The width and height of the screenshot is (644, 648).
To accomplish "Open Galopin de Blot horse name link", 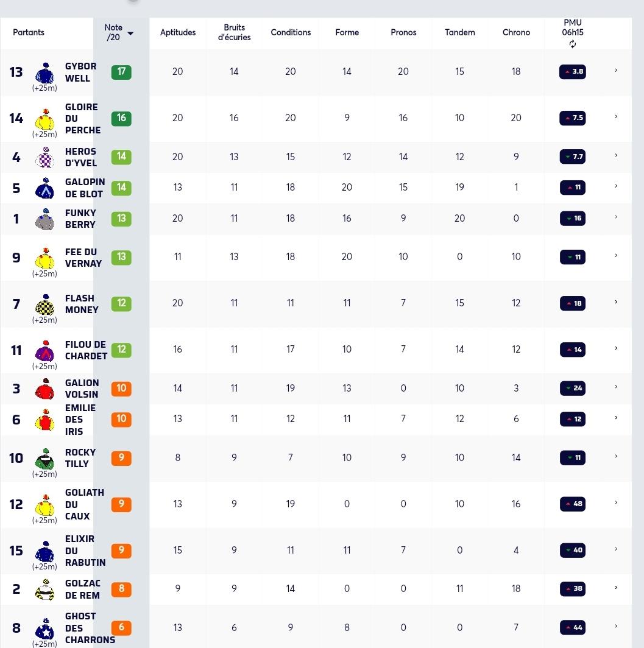I will coord(85,188).
